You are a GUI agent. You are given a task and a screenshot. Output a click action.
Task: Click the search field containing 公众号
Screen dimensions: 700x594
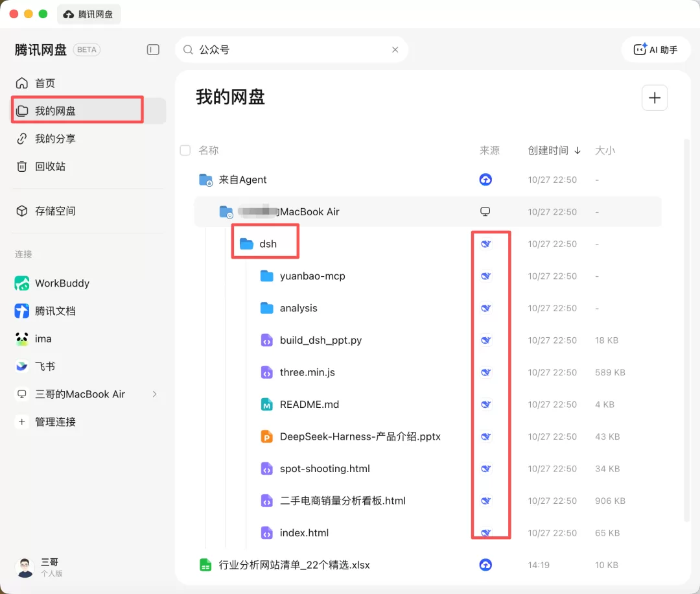(x=291, y=49)
